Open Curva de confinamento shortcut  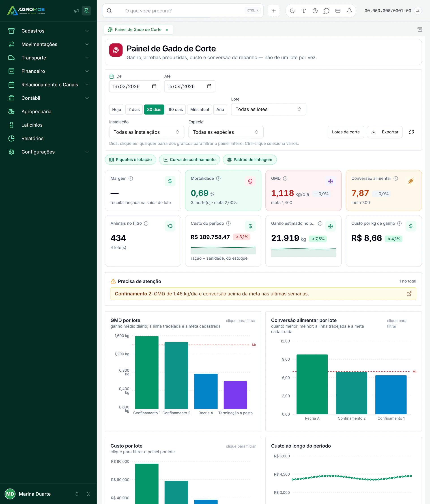(x=189, y=159)
